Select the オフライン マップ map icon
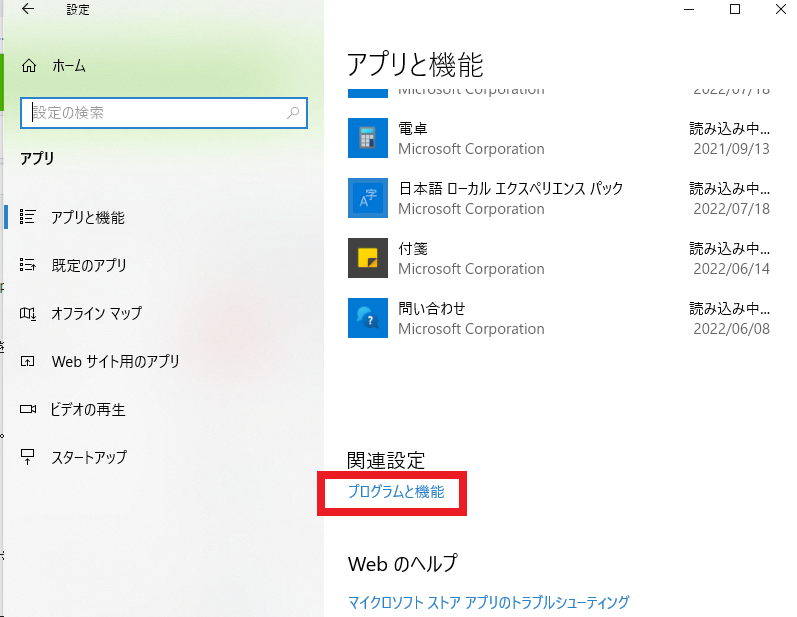 tap(27, 313)
